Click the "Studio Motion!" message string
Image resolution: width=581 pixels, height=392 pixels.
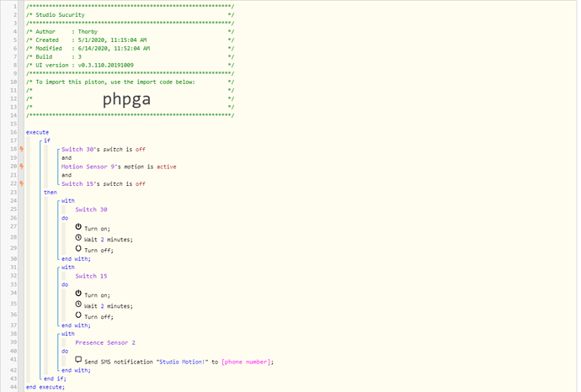tap(183, 362)
